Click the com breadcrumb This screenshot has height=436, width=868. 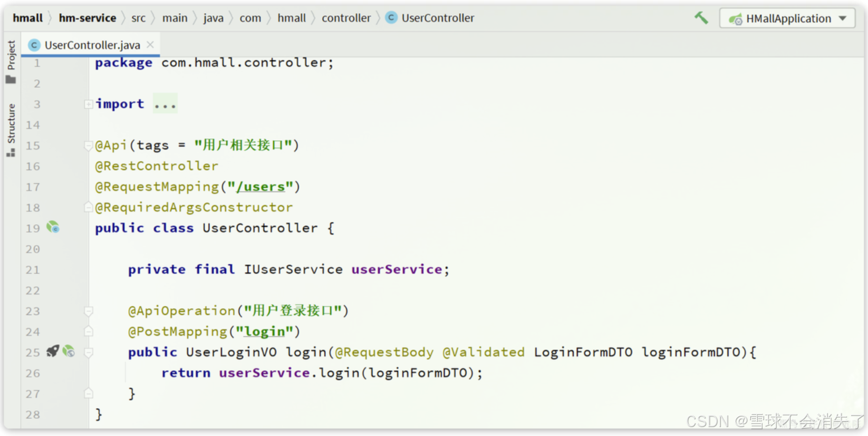[250, 18]
